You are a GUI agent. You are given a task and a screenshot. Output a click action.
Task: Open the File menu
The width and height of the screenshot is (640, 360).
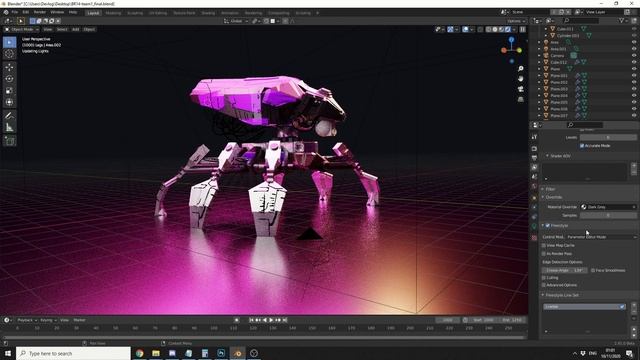pos(15,12)
